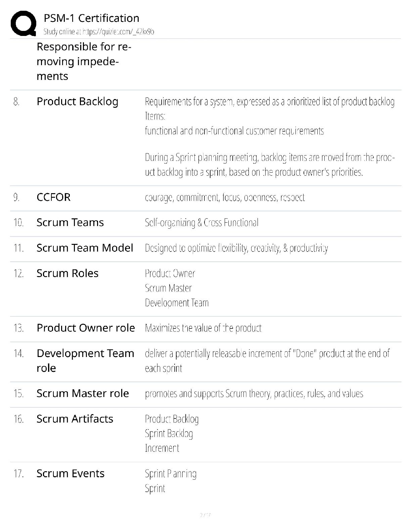Click the row number 8 label
Screen dimensions: 411x532
pos(16,101)
